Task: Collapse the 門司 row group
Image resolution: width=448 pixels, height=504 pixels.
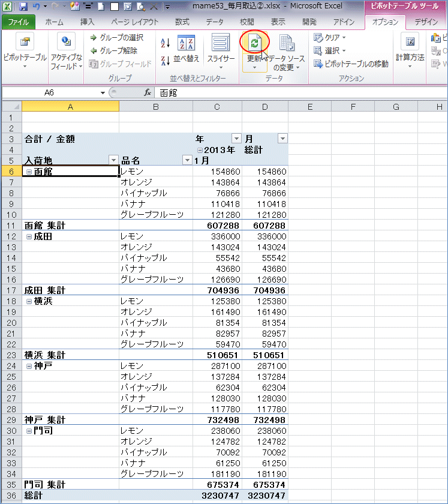Action: (x=29, y=431)
